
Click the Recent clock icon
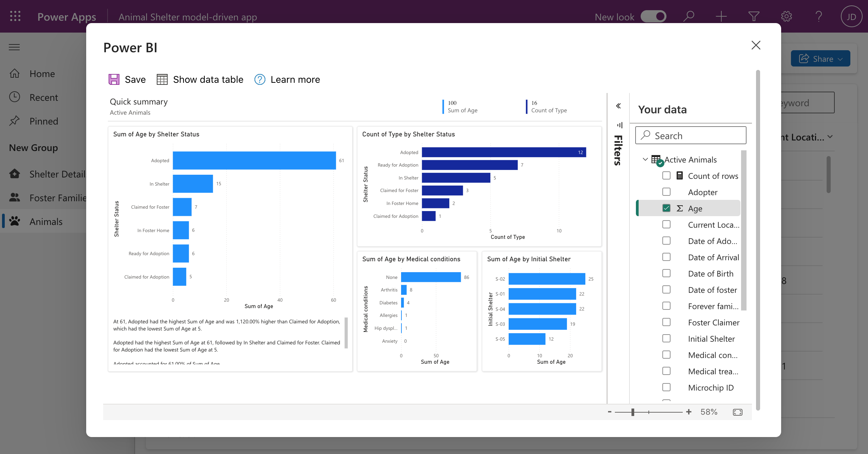pyautogui.click(x=15, y=97)
